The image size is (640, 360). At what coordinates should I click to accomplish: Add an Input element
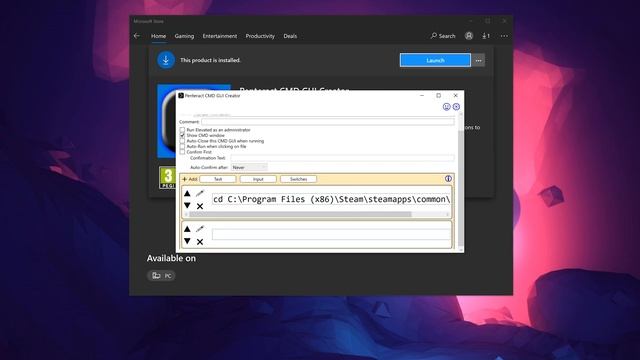point(258,179)
